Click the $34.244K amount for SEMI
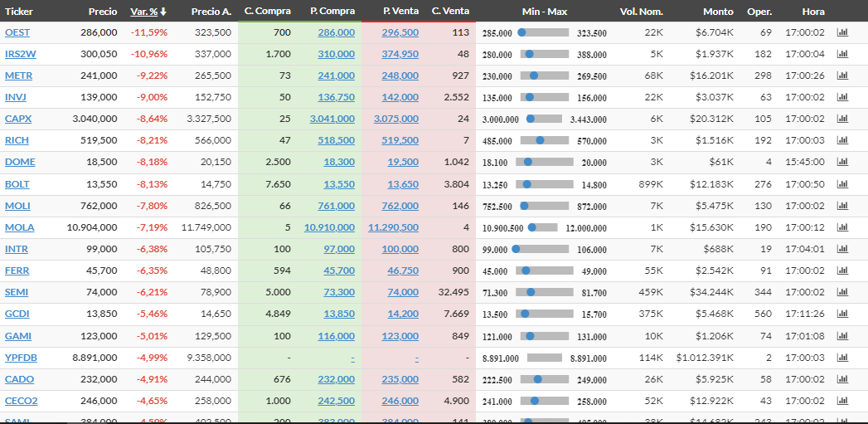 [711, 293]
